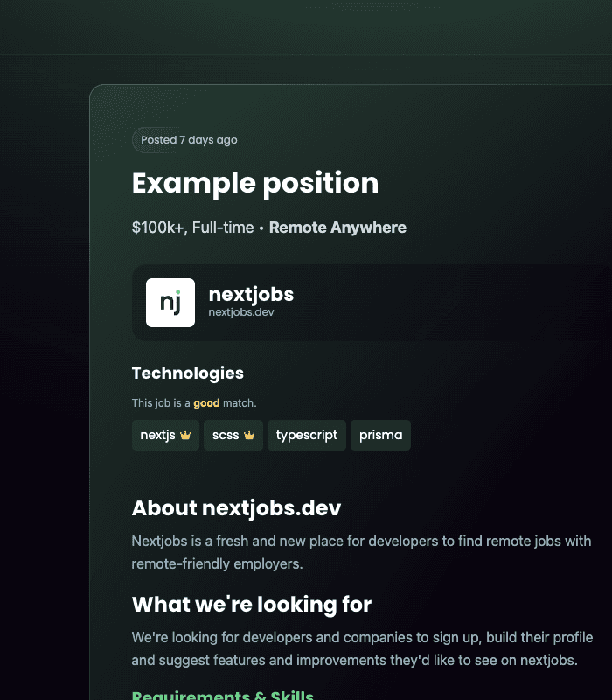Click the 'Technologies' heading
Viewport: 612px width, 700px height.
pyautogui.click(x=188, y=374)
